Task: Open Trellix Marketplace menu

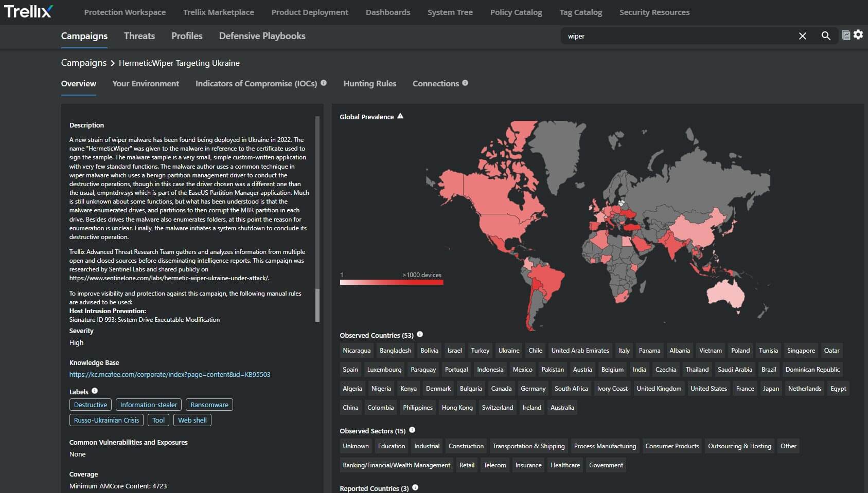Action: (x=219, y=12)
